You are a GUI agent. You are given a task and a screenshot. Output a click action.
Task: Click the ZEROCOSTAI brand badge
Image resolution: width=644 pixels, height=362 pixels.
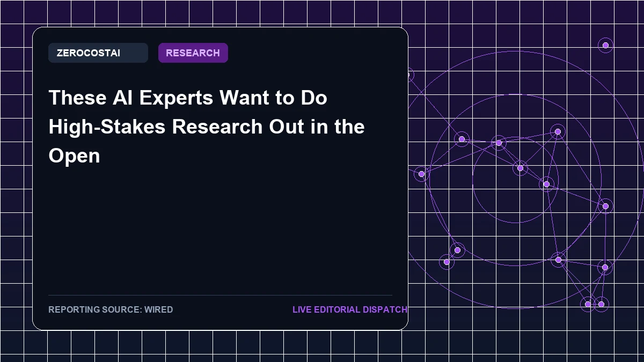[98, 53]
